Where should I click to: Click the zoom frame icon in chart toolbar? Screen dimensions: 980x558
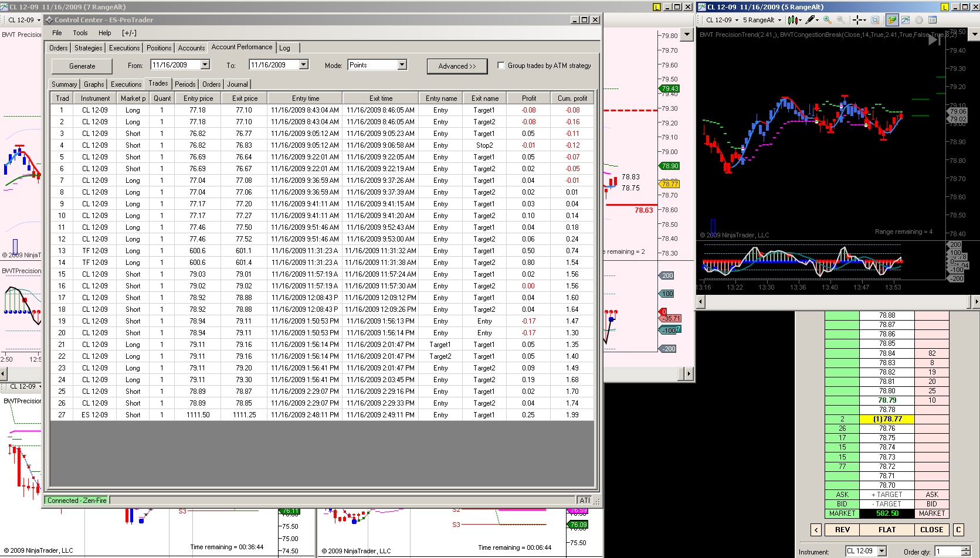tap(875, 20)
